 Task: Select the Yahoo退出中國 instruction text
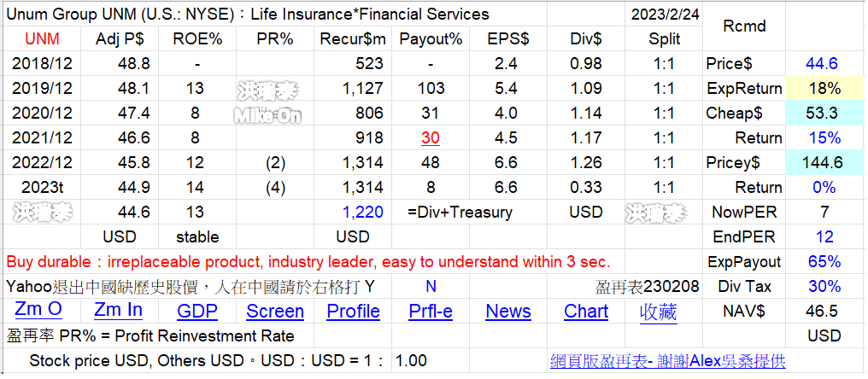point(191,286)
